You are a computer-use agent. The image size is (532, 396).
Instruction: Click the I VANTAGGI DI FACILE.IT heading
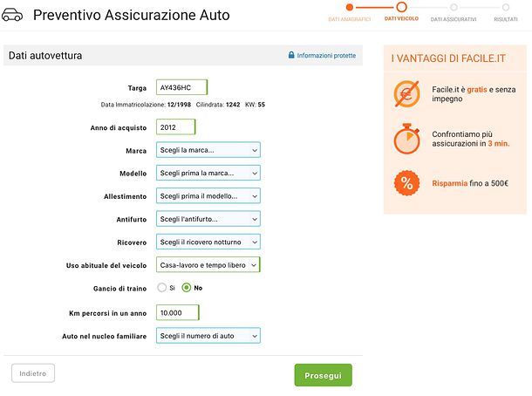click(x=448, y=58)
